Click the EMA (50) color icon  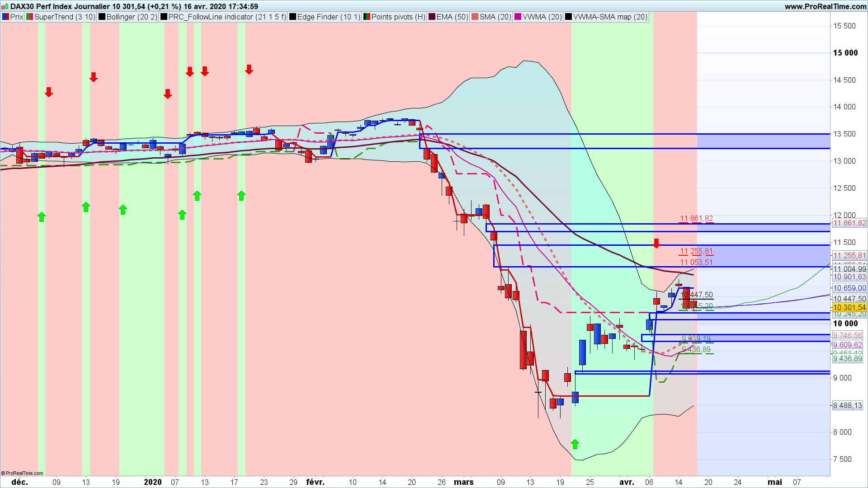pyautogui.click(x=432, y=17)
